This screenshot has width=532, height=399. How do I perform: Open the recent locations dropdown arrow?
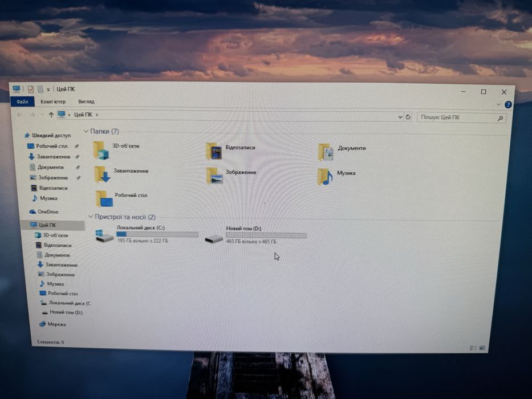pos(42,115)
